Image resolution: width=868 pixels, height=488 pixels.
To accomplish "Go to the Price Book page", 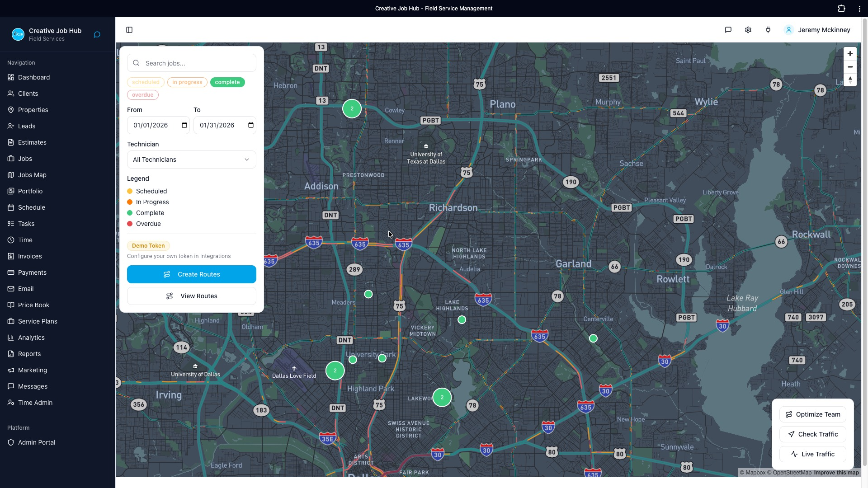I will tap(33, 305).
